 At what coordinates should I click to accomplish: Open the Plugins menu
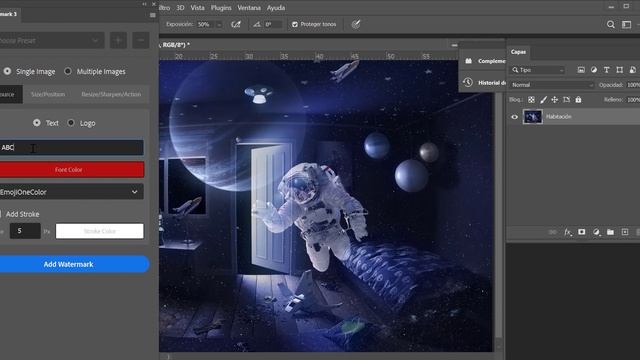point(221,8)
